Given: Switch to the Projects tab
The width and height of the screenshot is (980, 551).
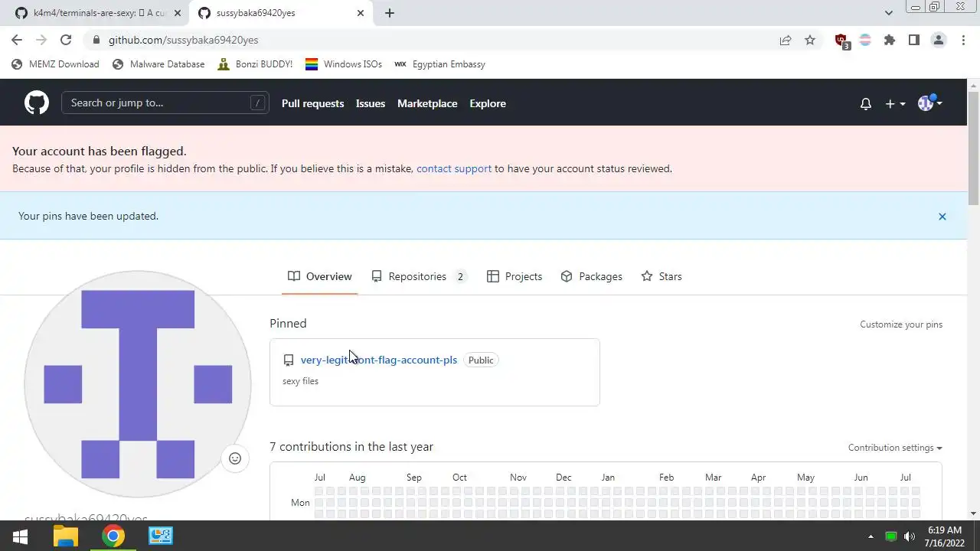Looking at the screenshot, I should [514, 276].
